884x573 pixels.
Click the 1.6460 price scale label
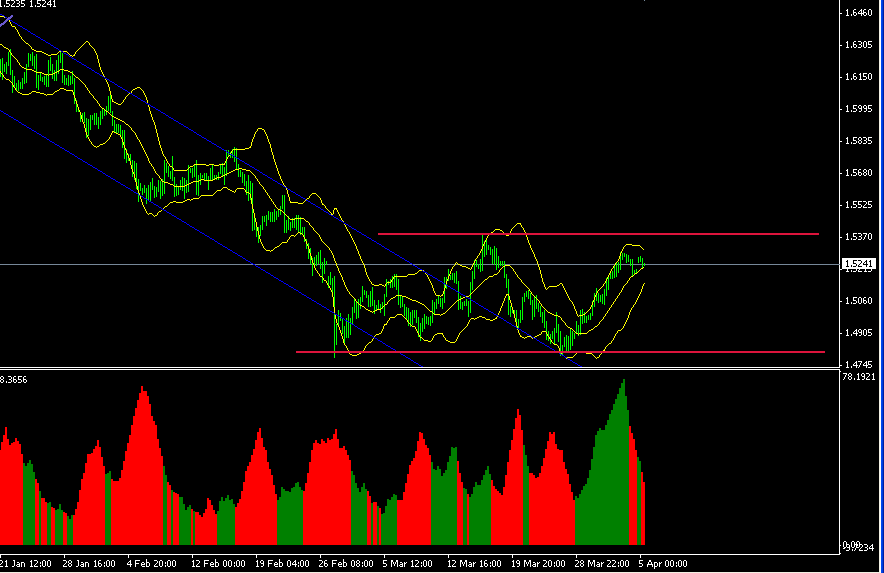pyautogui.click(x=858, y=13)
